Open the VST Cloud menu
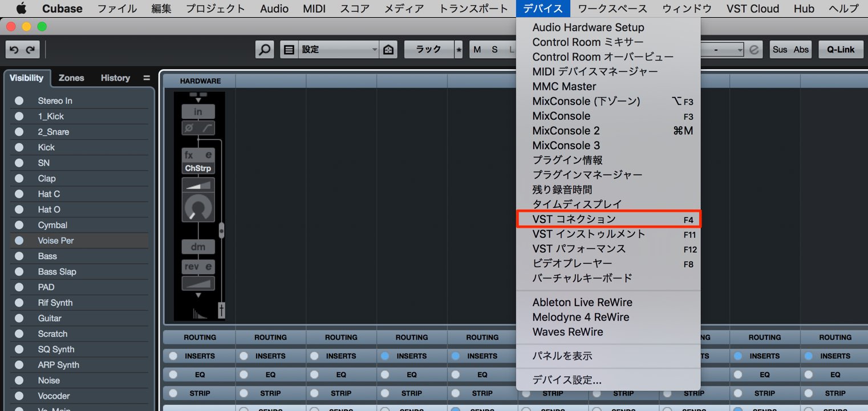The width and height of the screenshot is (868, 411). pos(753,9)
